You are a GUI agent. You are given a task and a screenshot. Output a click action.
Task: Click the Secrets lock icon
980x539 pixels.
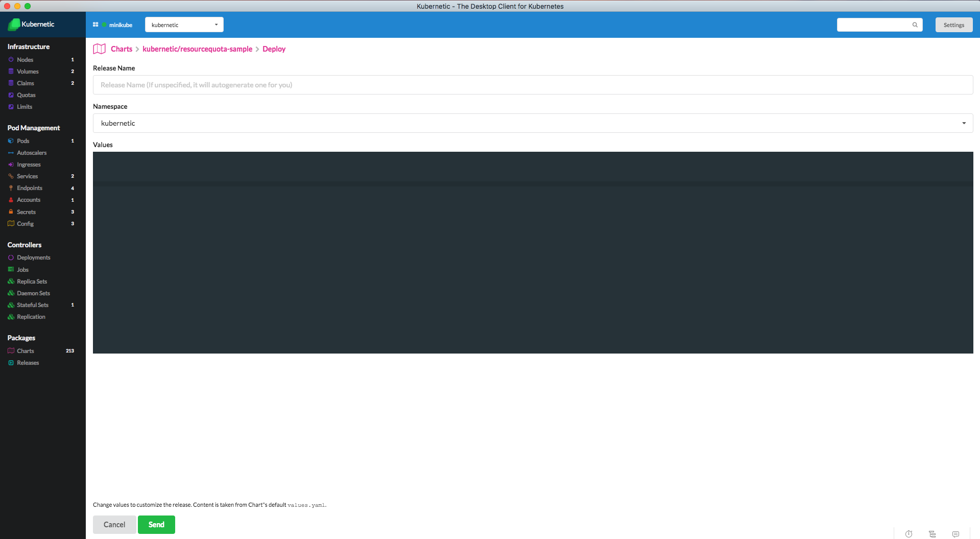coord(11,212)
